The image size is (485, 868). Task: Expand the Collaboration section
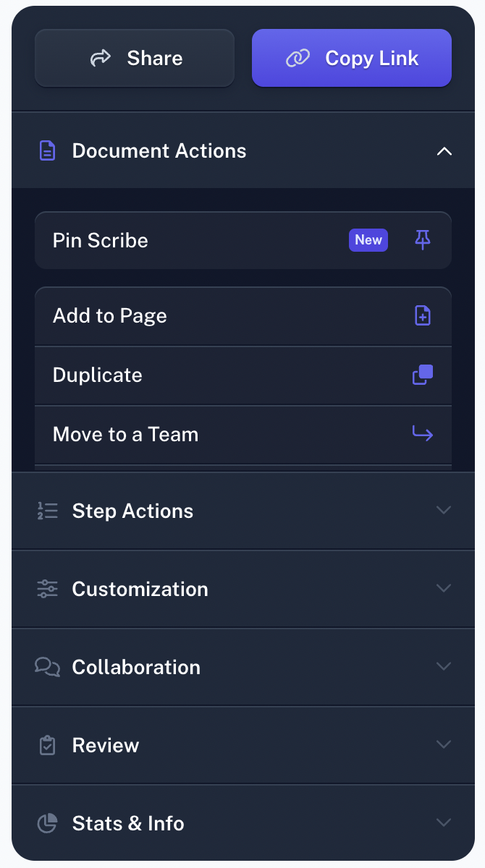pyautogui.click(x=444, y=667)
